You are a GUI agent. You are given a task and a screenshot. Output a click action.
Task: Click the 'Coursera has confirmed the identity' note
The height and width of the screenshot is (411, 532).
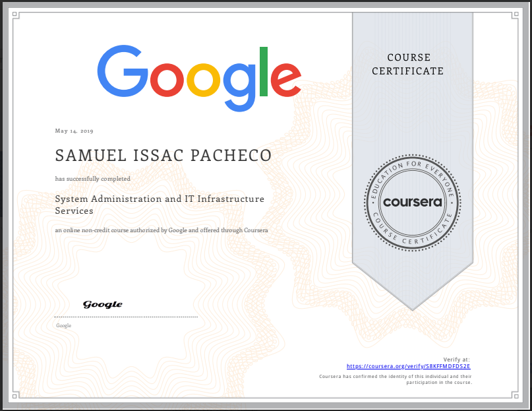point(396,379)
